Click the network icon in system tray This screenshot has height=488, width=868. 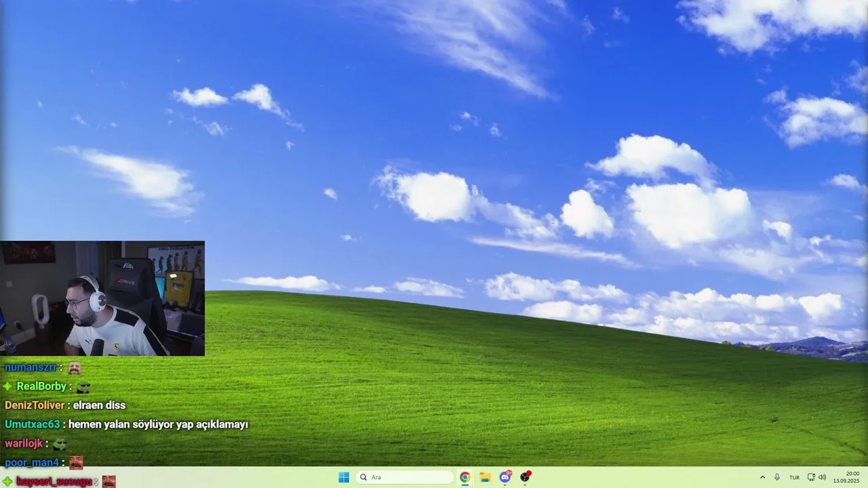pyautogui.click(x=811, y=477)
